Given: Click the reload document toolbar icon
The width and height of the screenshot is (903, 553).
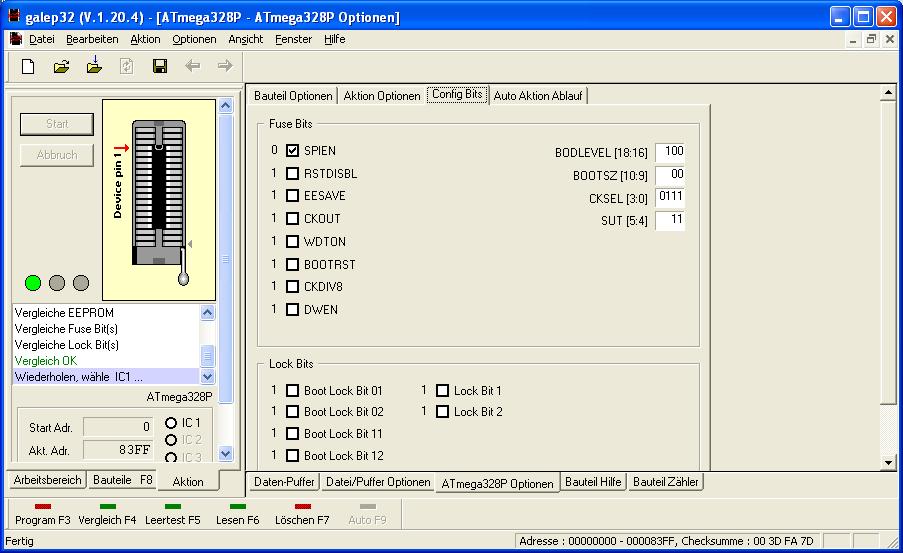Looking at the screenshot, I should coord(127,66).
